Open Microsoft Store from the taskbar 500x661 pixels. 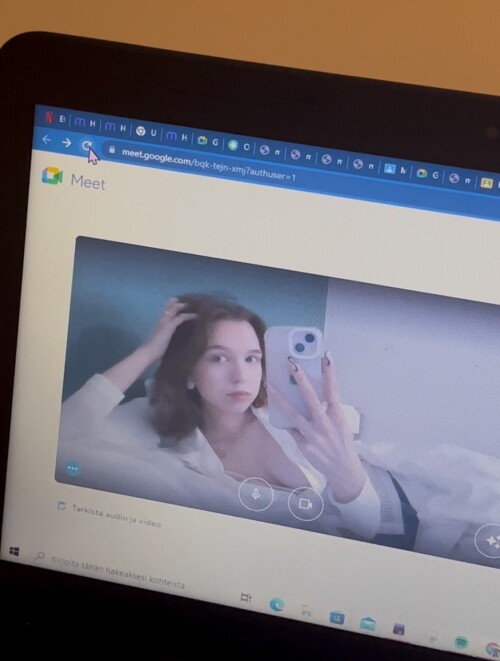pos(337,618)
